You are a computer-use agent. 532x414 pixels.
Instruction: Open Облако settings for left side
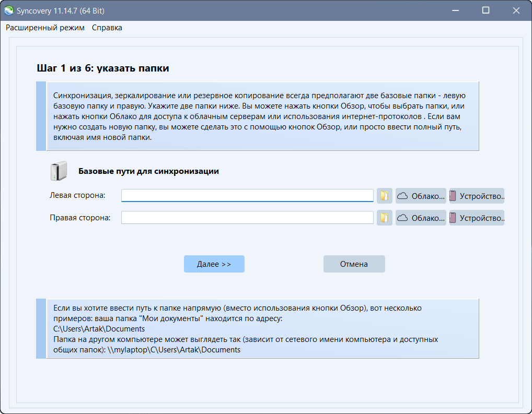(421, 196)
